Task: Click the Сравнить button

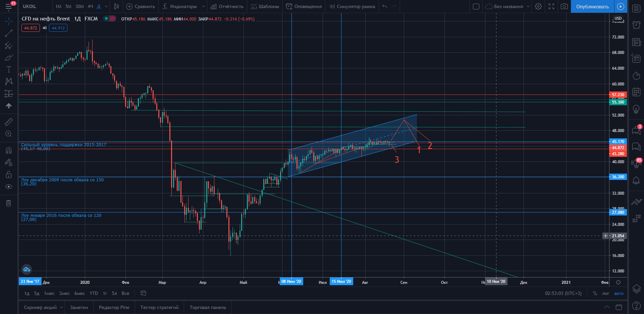Action: pyautogui.click(x=140, y=6)
